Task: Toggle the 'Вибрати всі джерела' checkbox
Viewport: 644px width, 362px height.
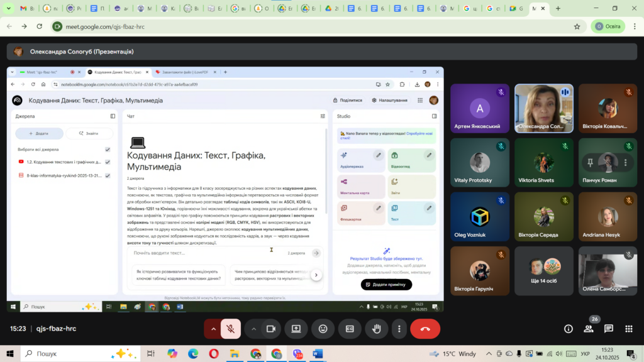Action: pos(108,150)
